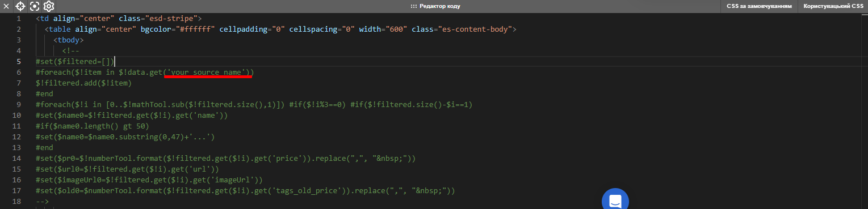Click the 'your source name' string
The image size is (868, 209).
(x=208, y=72)
